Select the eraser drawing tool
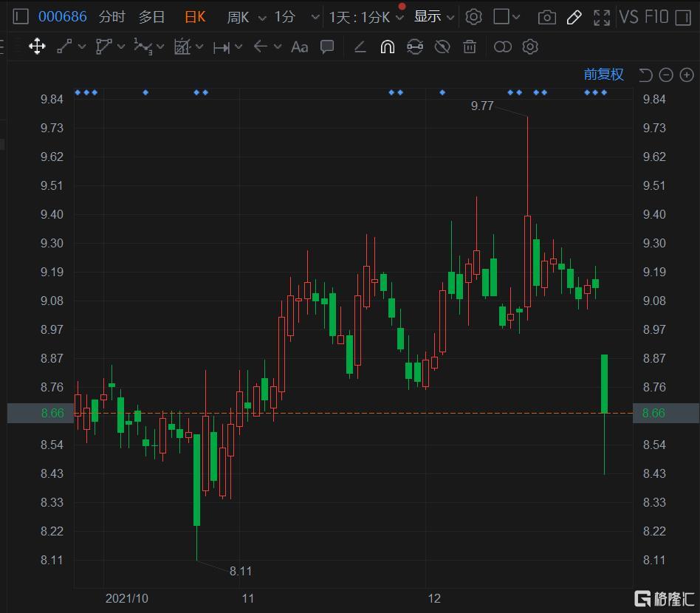The image size is (700, 613). point(360,47)
